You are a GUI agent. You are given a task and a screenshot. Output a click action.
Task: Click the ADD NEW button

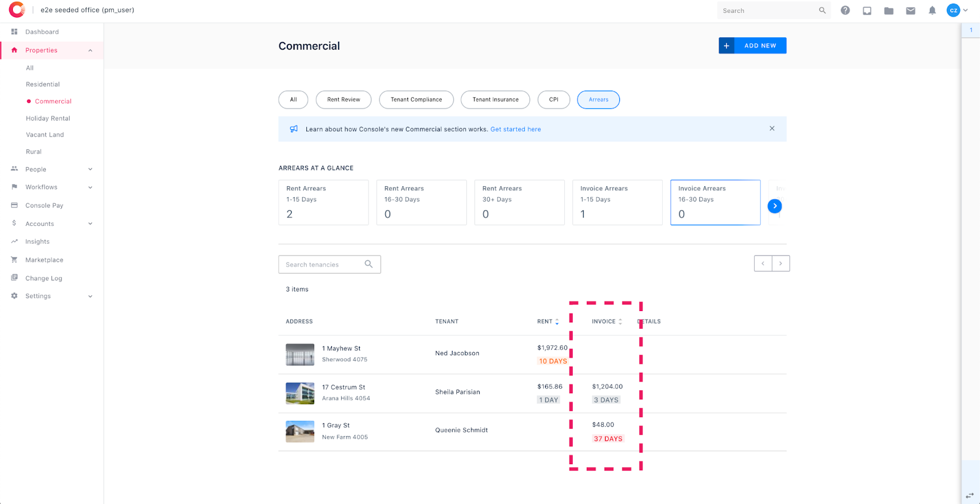752,45
